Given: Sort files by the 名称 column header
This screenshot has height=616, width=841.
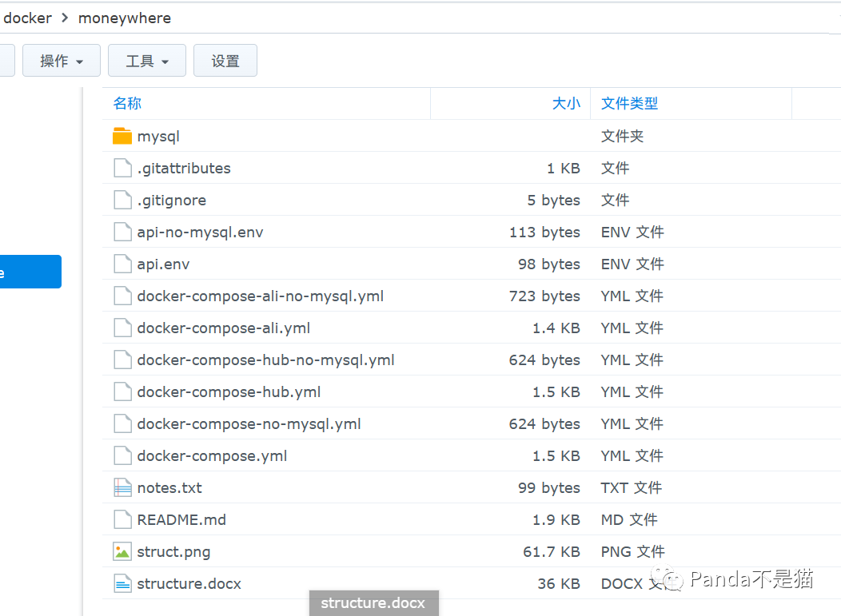Looking at the screenshot, I should (127, 103).
